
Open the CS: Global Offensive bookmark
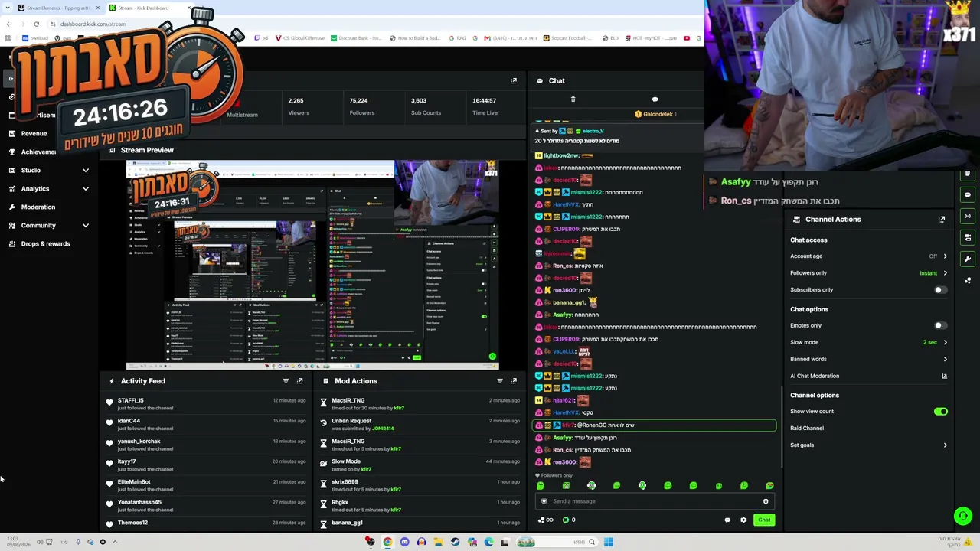[x=300, y=38]
